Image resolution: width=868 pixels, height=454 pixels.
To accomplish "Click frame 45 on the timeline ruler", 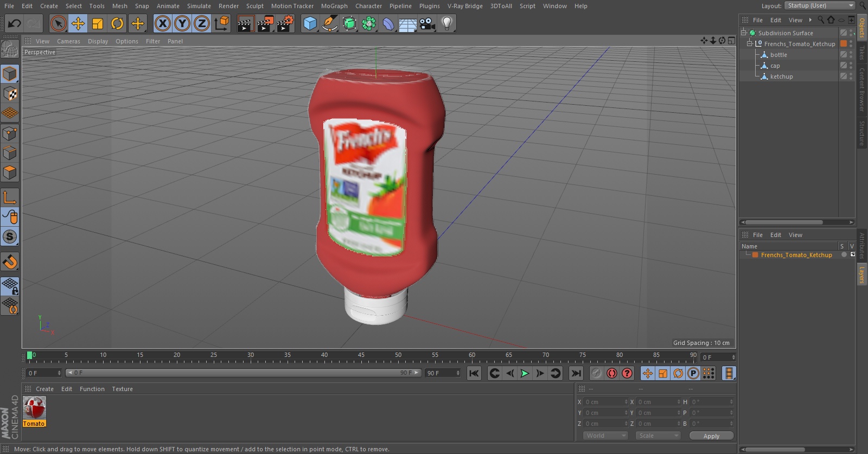I will point(361,356).
